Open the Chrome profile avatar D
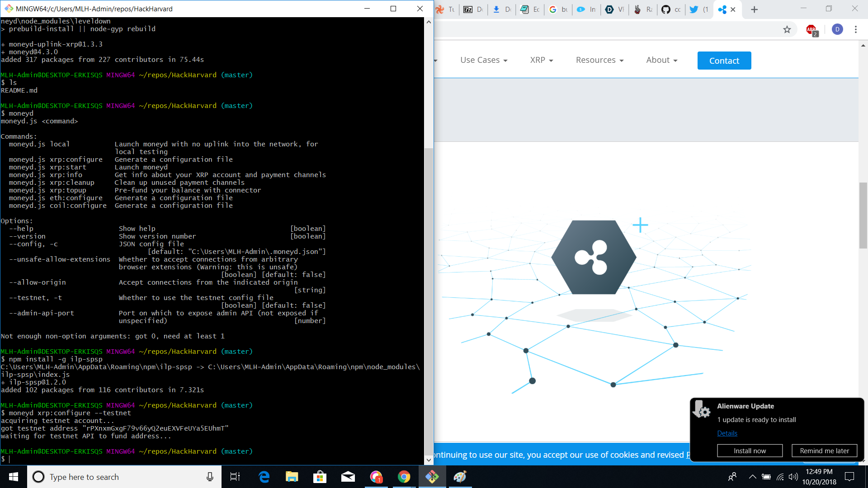This screenshot has width=868, height=488. [837, 29]
